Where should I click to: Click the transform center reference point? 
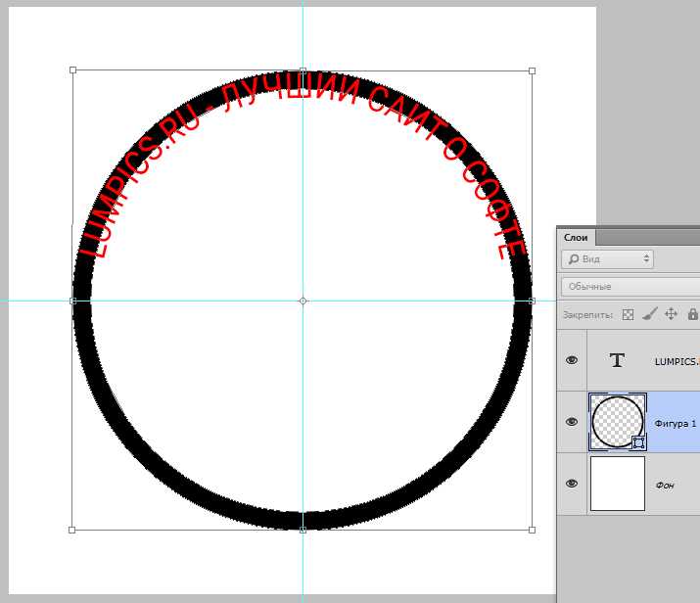coord(303,301)
